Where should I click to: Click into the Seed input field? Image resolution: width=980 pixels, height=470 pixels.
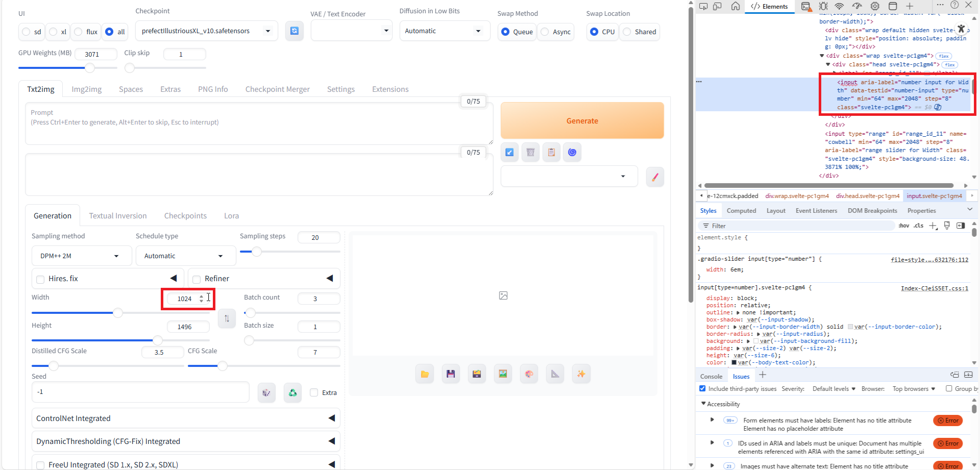click(140, 392)
